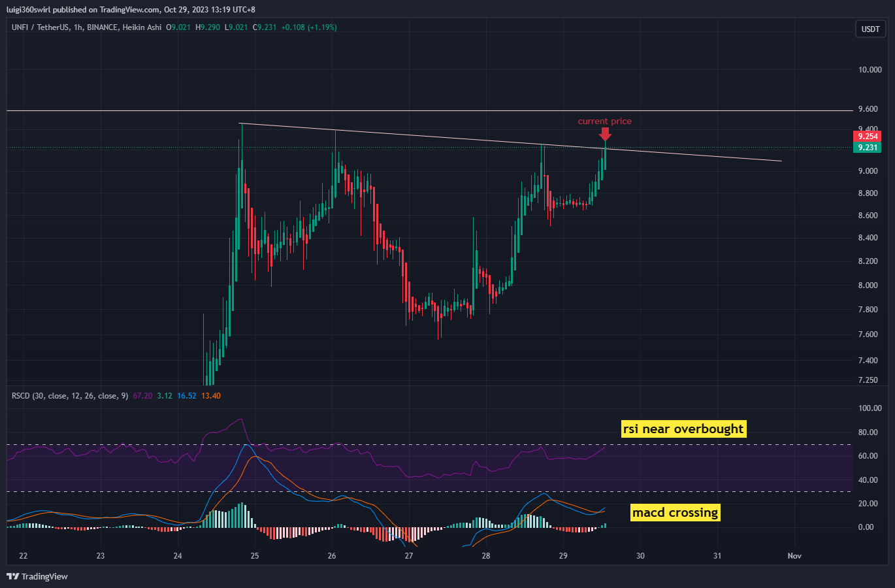
Task: Click the red 9.254 price label
Action: tap(868, 136)
